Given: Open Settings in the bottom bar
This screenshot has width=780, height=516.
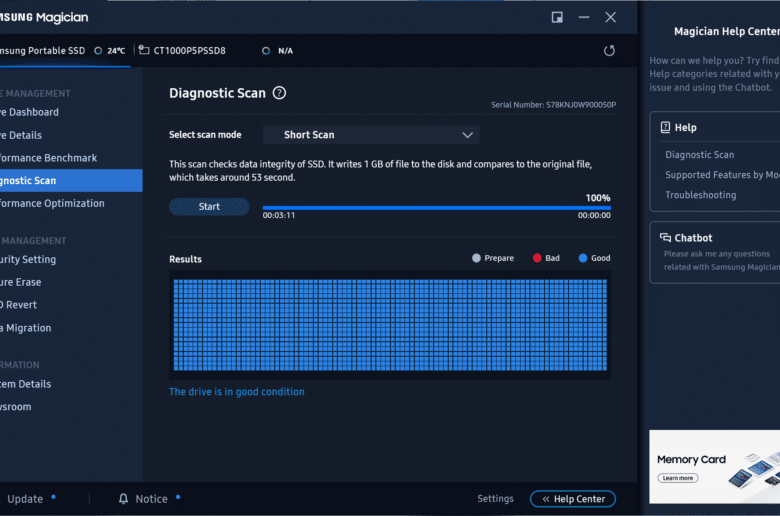Looking at the screenshot, I should click(x=495, y=499).
